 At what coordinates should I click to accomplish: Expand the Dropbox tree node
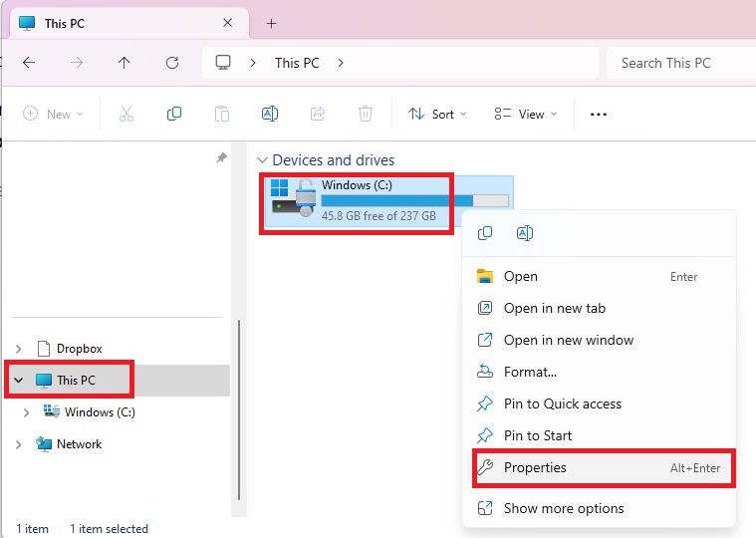pyautogui.click(x=18, y=349)
